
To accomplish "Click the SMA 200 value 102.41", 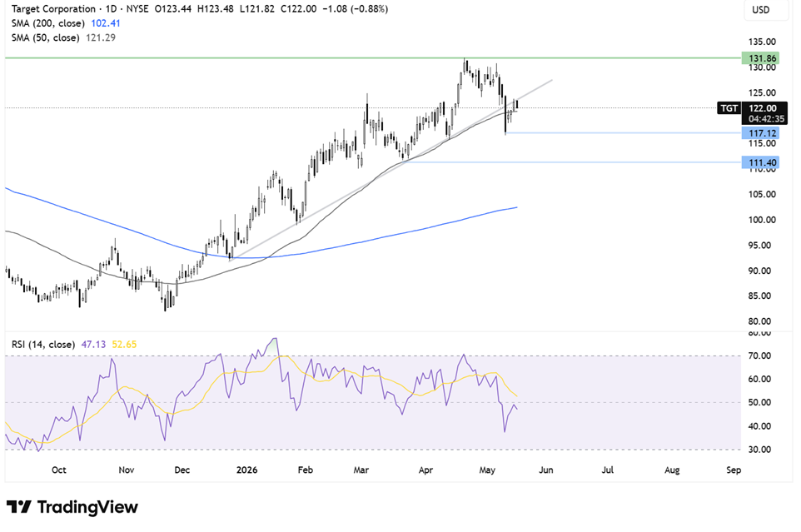I will (105, 23).
